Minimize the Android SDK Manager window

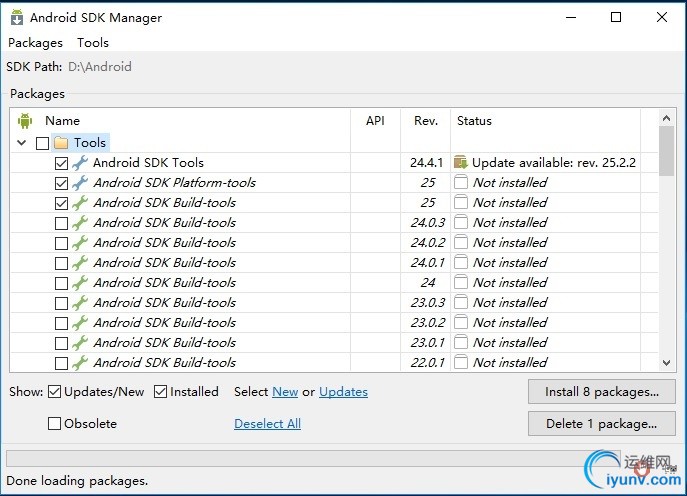[x=571, y=18]
